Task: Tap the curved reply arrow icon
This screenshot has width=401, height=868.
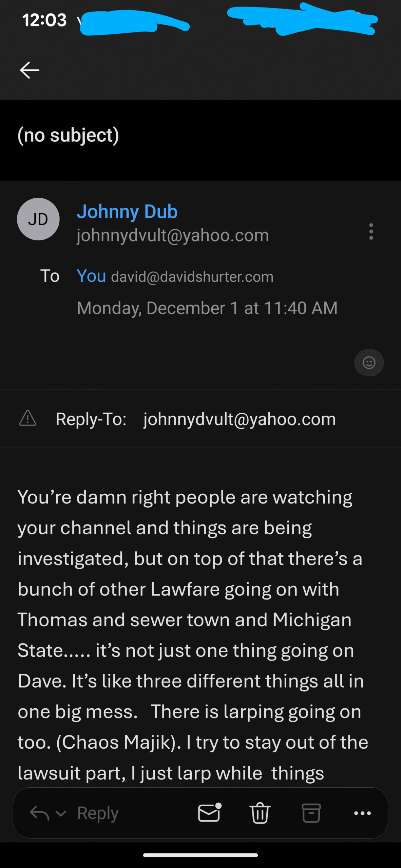Action: (39, 813)
